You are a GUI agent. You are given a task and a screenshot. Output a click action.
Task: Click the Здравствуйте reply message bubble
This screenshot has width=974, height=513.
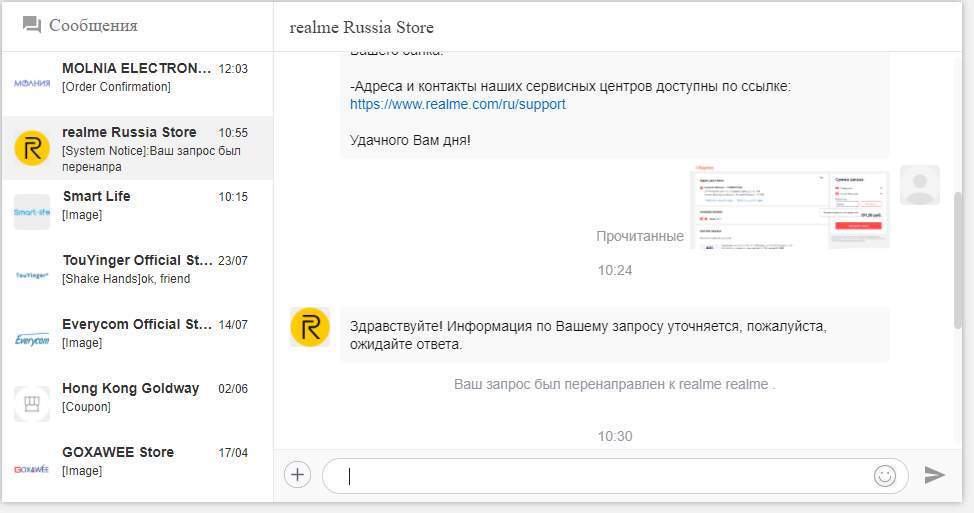point(615,335)
